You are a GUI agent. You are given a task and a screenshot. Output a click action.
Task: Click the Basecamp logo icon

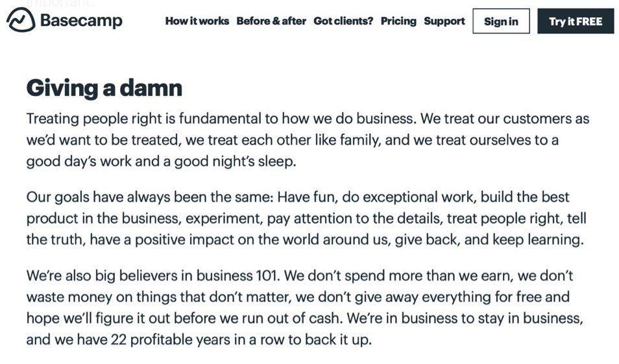coord(20,20)
